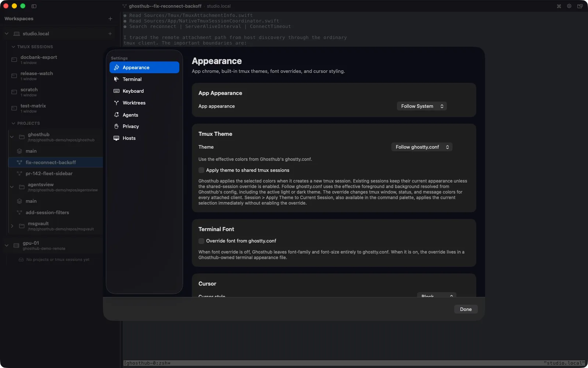Click the Appearance paintbrush icon in Settings

[x=116, y=67]
